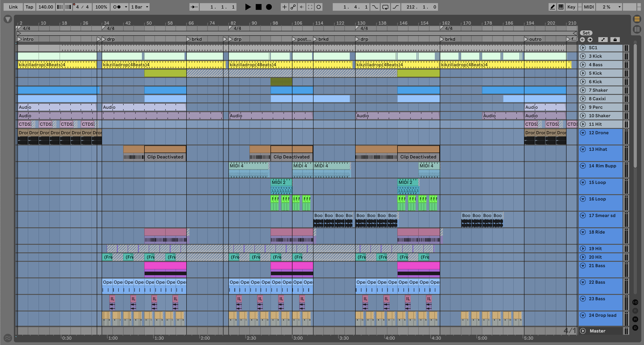The height and width of the screenshot is (345, 644).
Task: Toggle the computer MIDI keyboard icon
Action: pyautogui.click(x=561, y=7)
